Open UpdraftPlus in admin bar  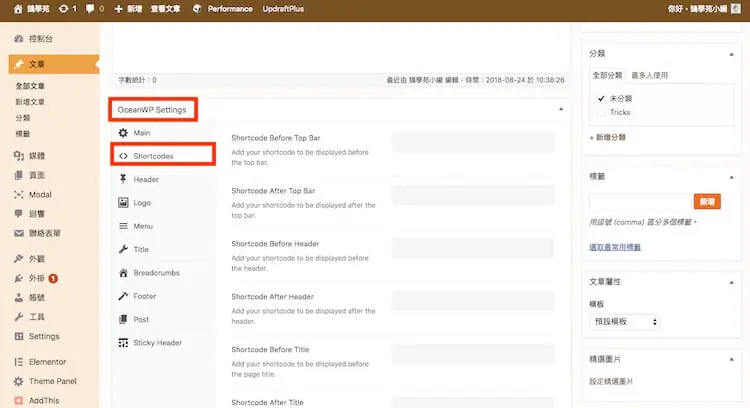pyautogui.click(x=283, y=9)
